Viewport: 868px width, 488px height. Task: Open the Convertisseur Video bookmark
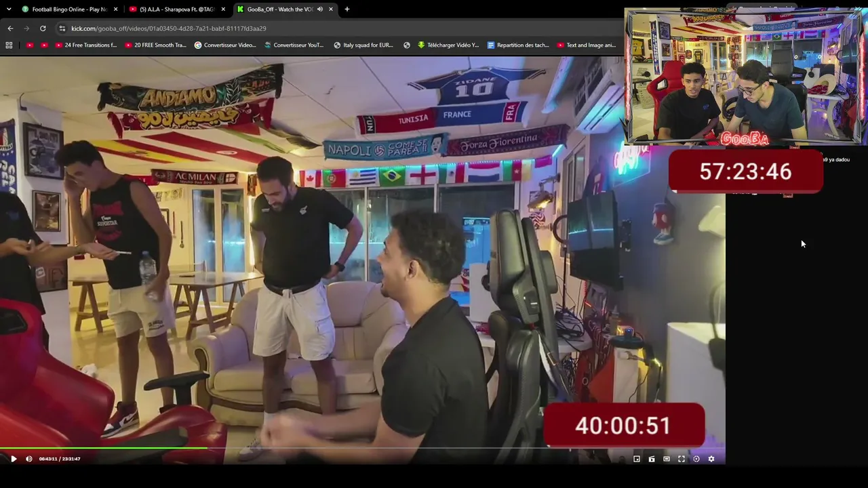225,45
